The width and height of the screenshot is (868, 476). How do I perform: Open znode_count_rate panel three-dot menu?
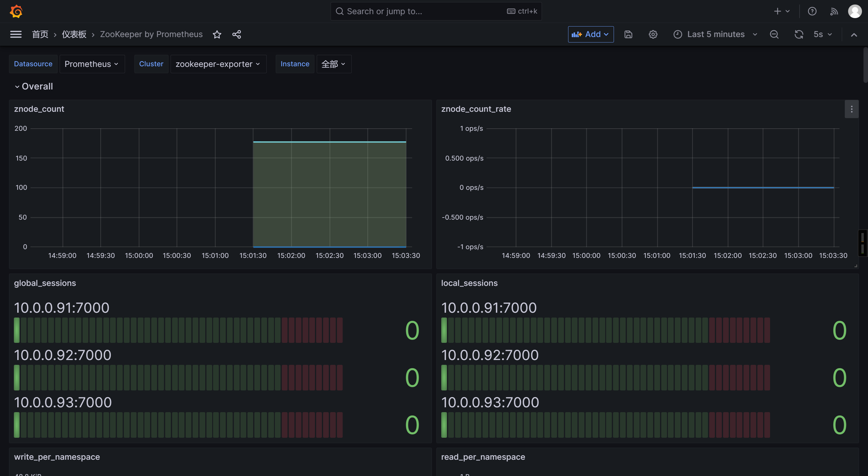click(851, 109)
